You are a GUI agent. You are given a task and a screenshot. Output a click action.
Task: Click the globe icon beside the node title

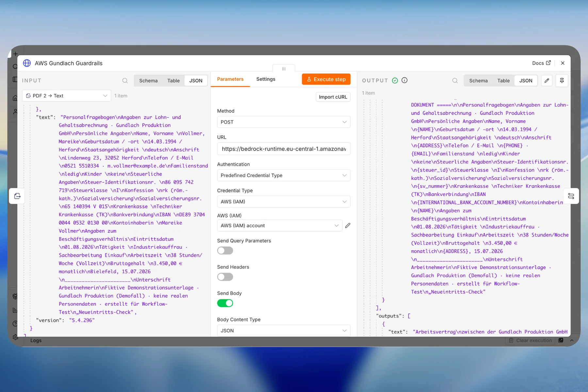(x=27, y=63)
